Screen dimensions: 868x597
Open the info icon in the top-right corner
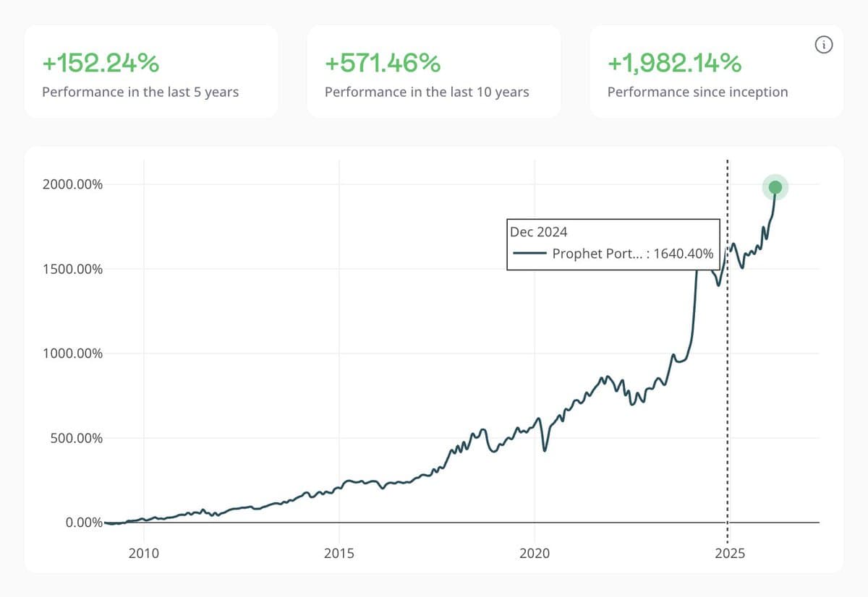pos(823,45)
